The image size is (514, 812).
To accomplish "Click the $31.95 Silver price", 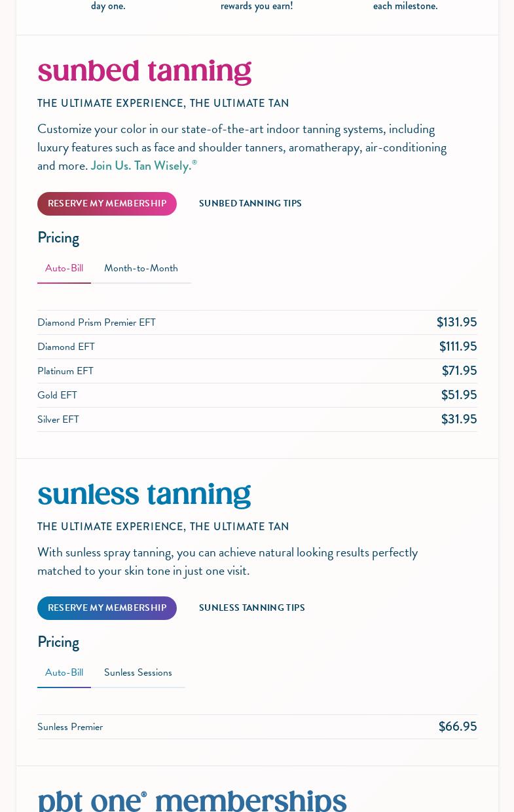I will coord(458,419).
